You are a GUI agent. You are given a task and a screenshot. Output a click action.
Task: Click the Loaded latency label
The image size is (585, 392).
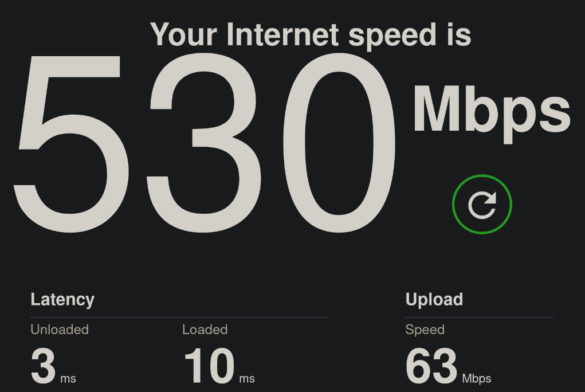tap(205, 330)
